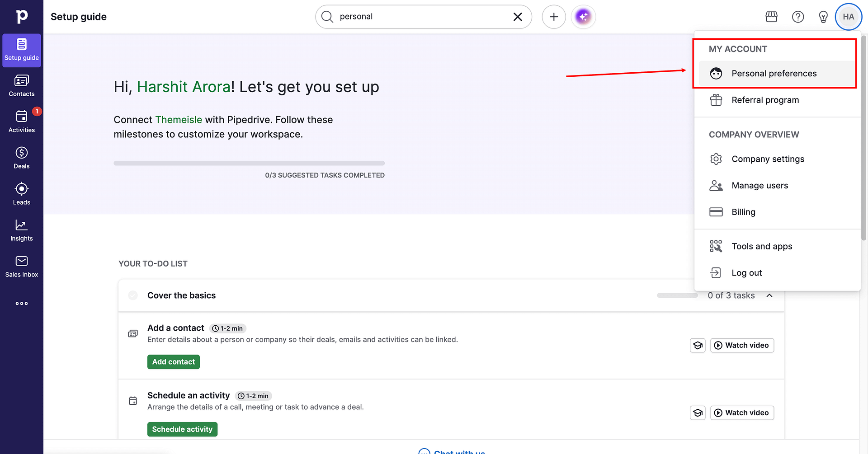Click the 0 of 3 tasks progress bar
The image size is (868, 454).
pyautogui.click(x=677, y=295)
